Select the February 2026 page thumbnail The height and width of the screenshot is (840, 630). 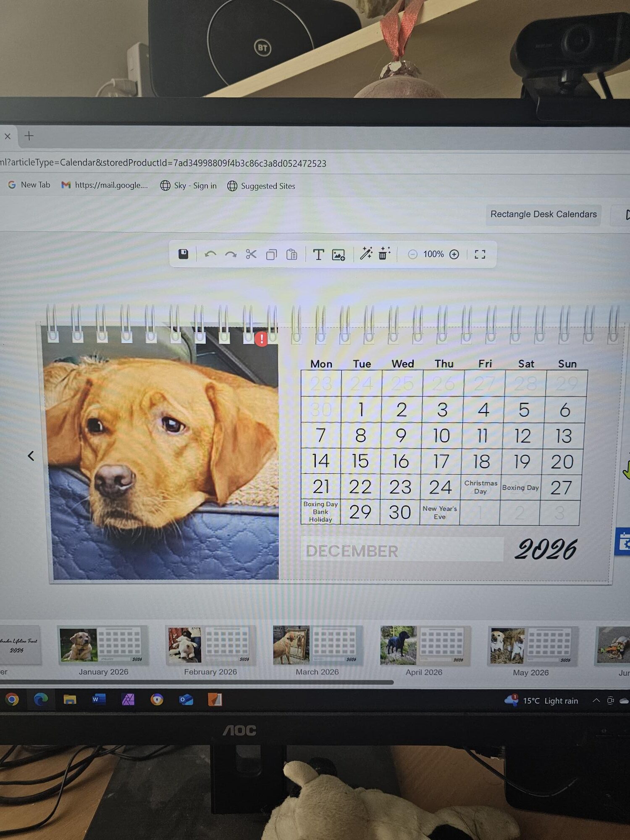click(x=210, y=646)
